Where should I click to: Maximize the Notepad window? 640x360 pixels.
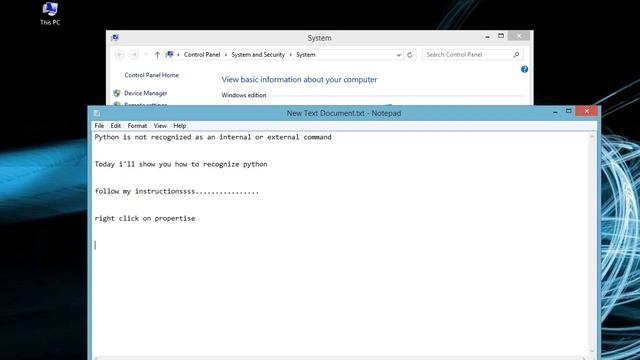(569, 111)
